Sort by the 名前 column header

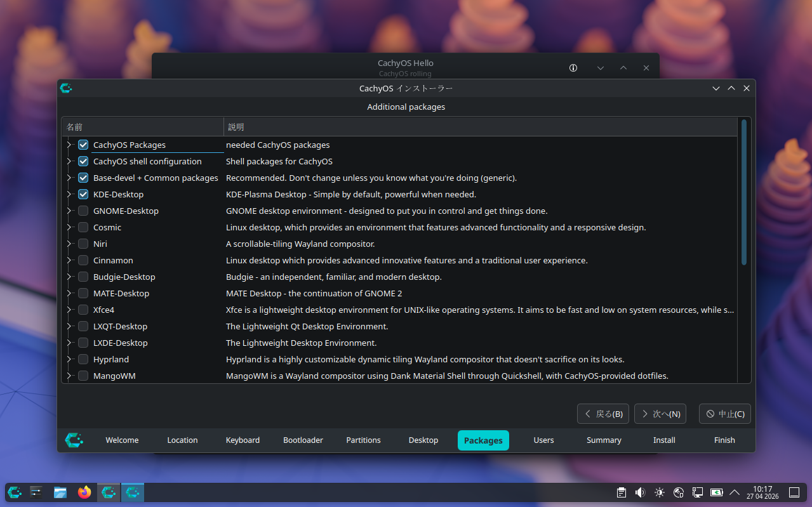(143, 127)
